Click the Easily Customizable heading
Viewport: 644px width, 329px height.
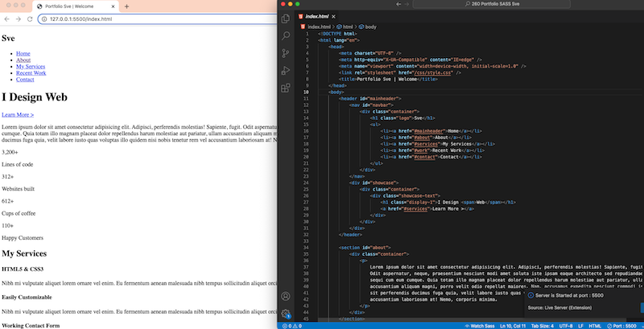(x=28, y=297)
